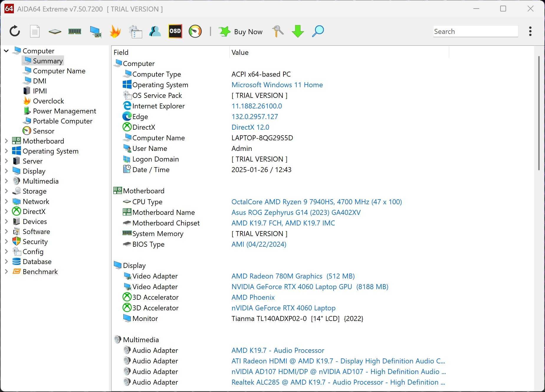Image resolution: width=545 pixels, height=392 pixels.
Task: Open the DirectX 12.0 link
Action: tap(250, 127)
